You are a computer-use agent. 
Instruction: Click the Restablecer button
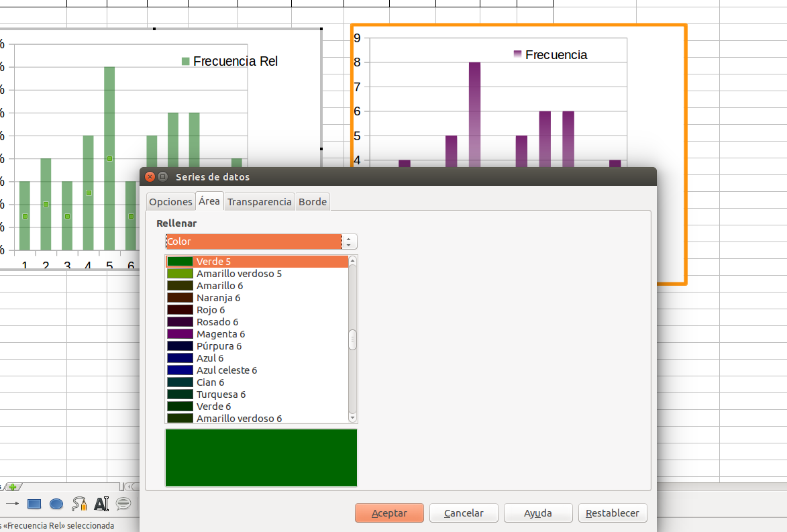(x=613, y=513)
